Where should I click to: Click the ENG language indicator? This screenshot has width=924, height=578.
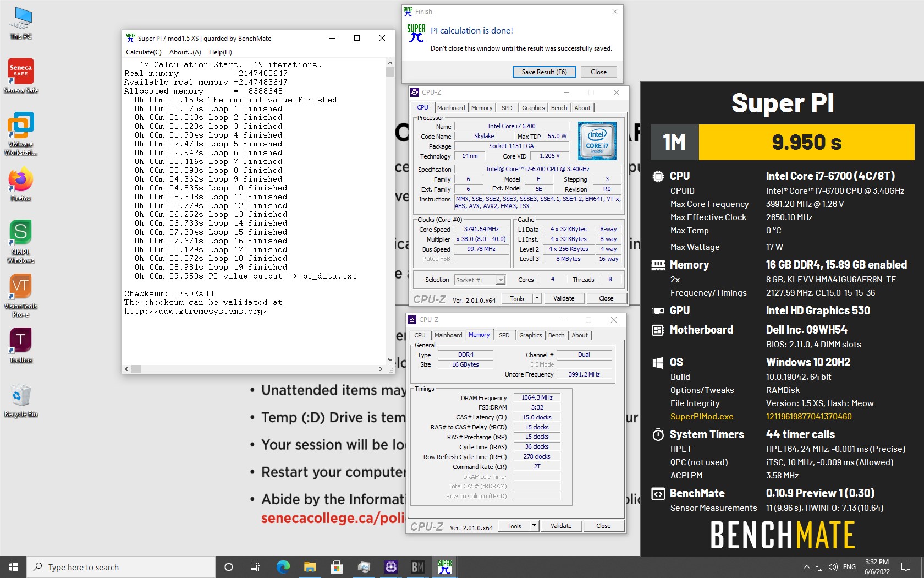849,567
